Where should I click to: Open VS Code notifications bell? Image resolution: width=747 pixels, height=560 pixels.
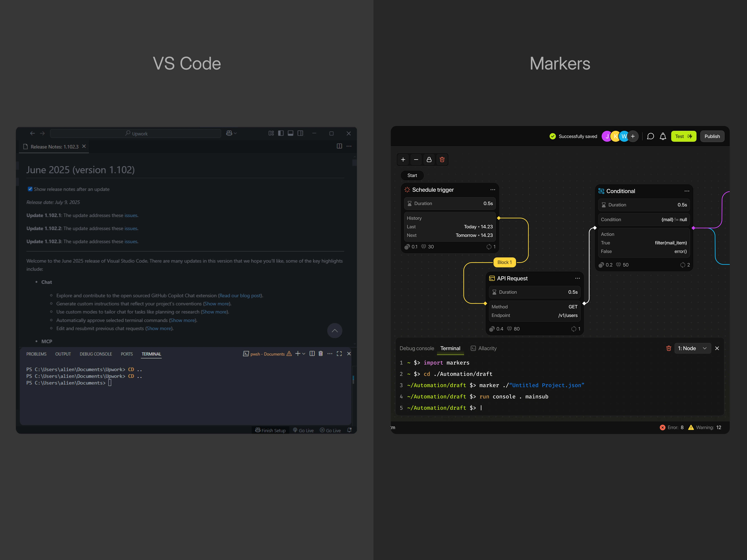[350, 430]
